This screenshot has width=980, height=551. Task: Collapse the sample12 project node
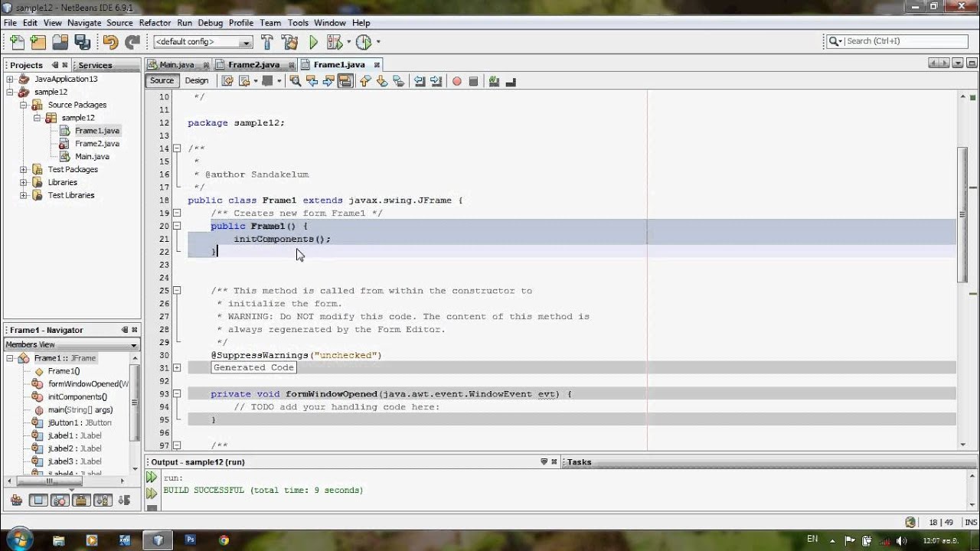click(10, 92)
